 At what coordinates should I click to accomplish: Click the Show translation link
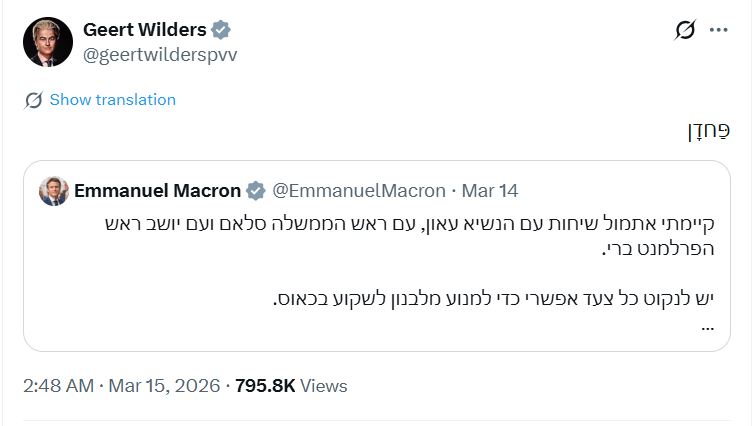click(x=112, y=100)
